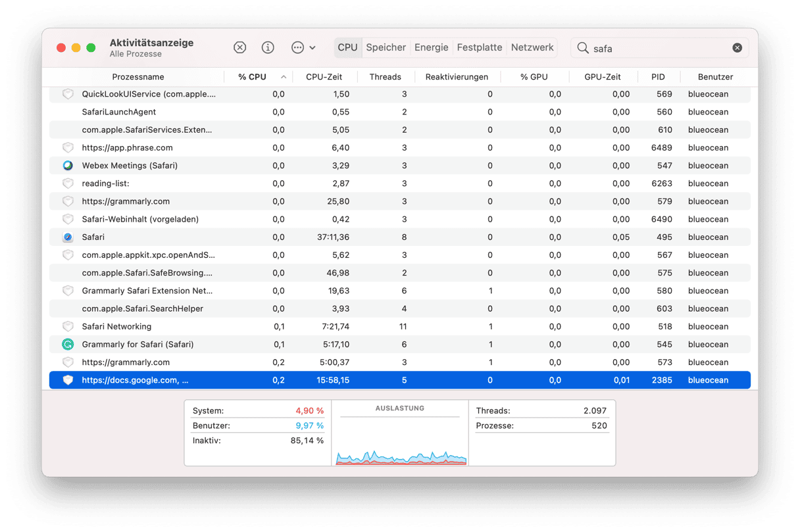Click the PID value 2385
The image size is (800, 532).
tap(662, 380)
